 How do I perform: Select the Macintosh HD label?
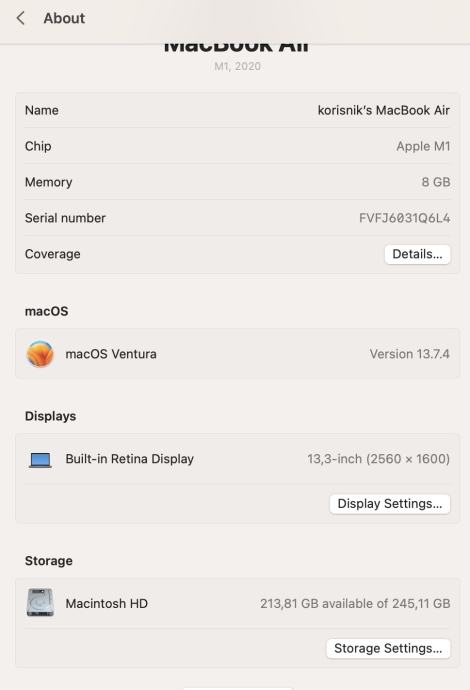click(106, 603)
